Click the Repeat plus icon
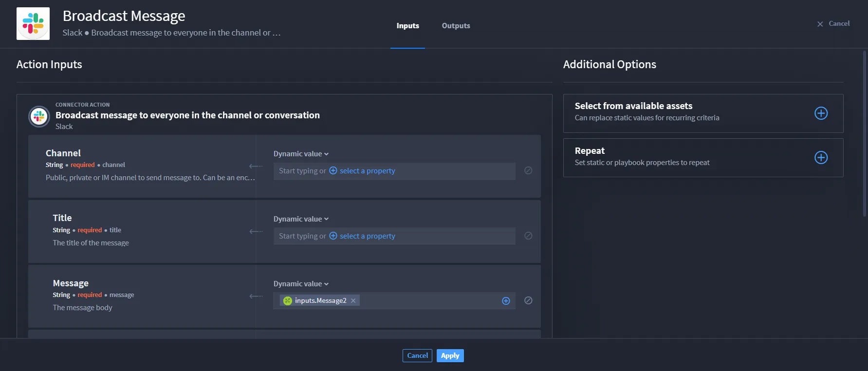Image resolution: width=868 pixels, height=371 pixels. coord(821,157)
